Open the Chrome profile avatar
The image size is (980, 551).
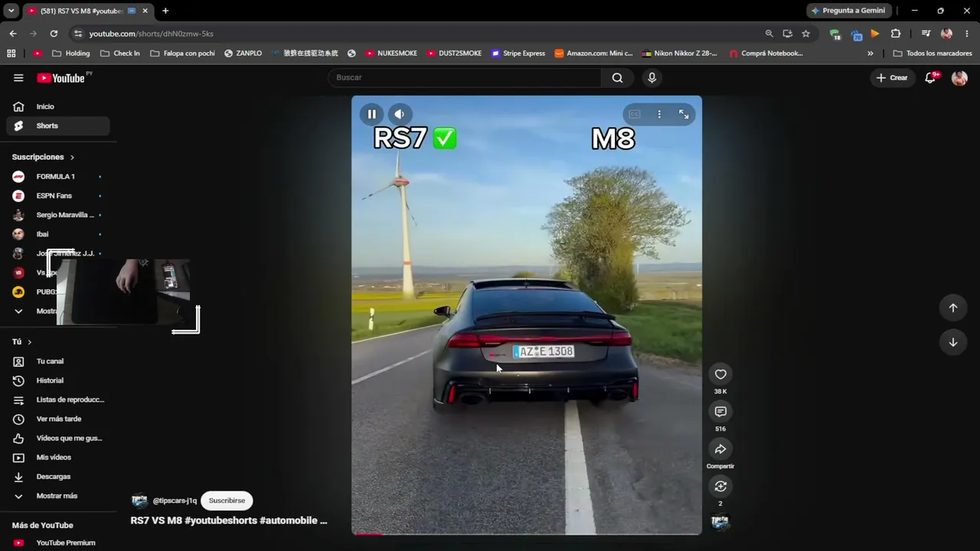click(x=946, y=34)
